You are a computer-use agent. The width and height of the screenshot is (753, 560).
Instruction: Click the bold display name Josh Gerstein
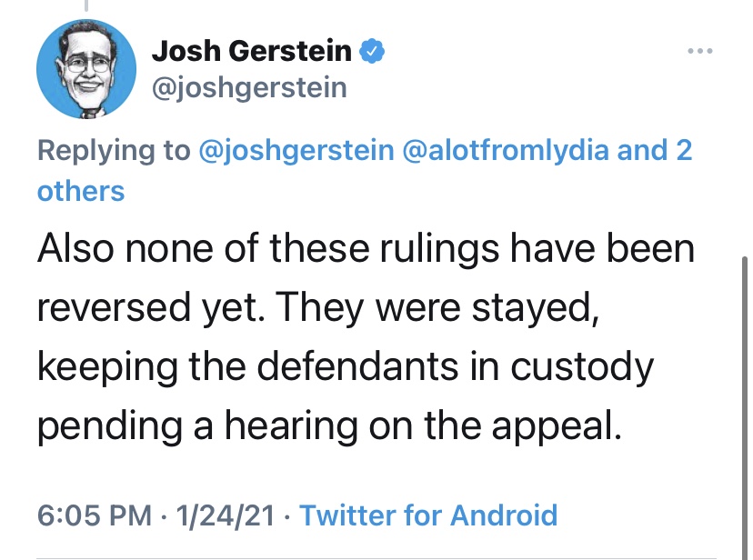pos(252,51)
